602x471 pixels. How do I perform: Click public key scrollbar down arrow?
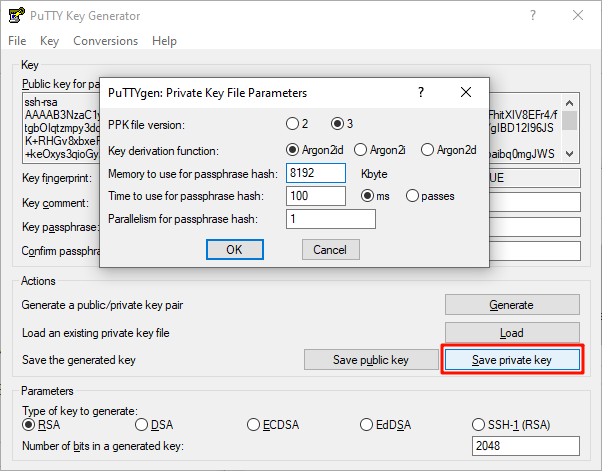[x=570, y=154]
